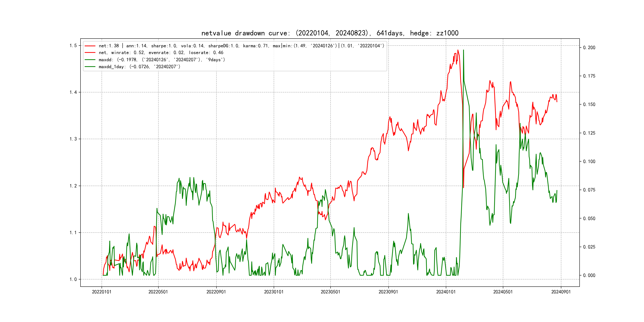Click the 0.200 right y-axis tick label
Viewport: 644px width, 322px height.
tap(589, 48)
